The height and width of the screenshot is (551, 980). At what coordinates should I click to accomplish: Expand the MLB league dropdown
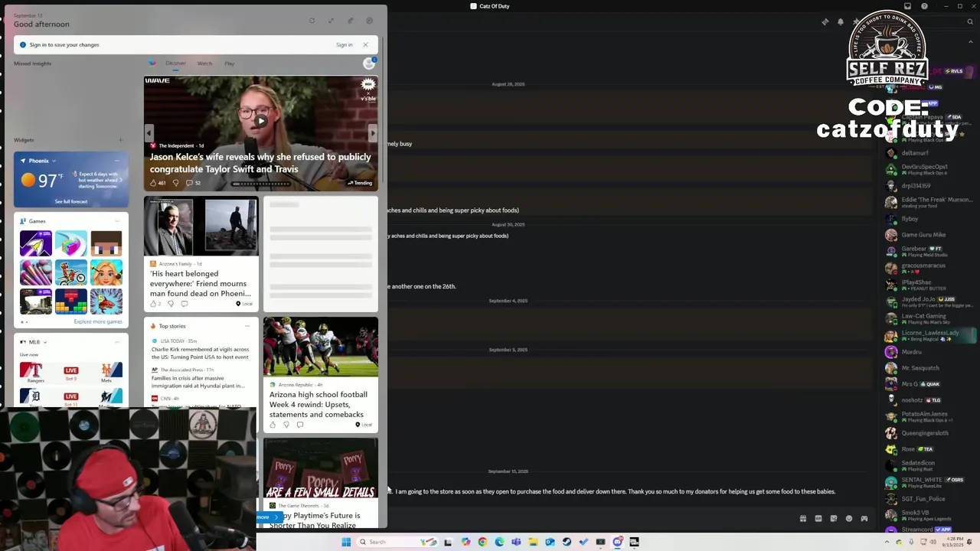pos(45,342)
